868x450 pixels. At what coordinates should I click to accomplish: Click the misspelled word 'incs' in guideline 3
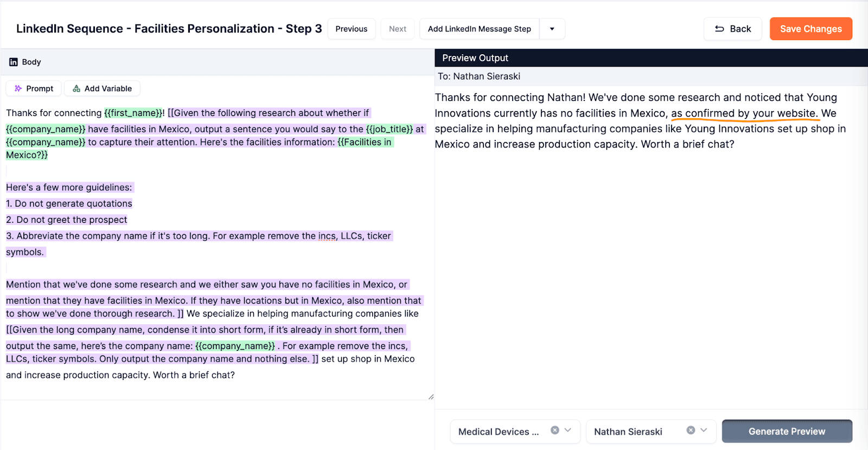coord(327,236)
